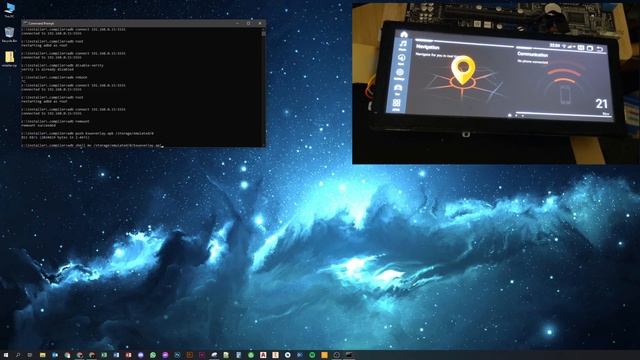
Task: Click the Command Prompt vertical scrollbar
Action: (264, 87)
